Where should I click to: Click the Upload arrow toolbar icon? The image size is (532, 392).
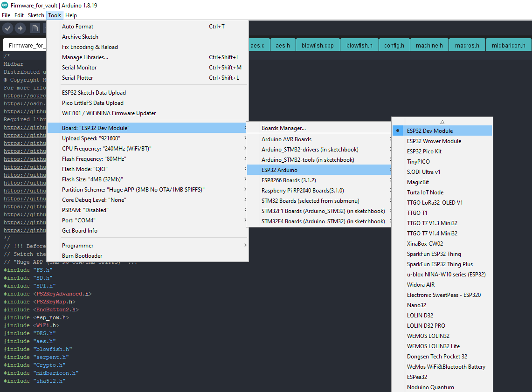(x=21, y=28)
